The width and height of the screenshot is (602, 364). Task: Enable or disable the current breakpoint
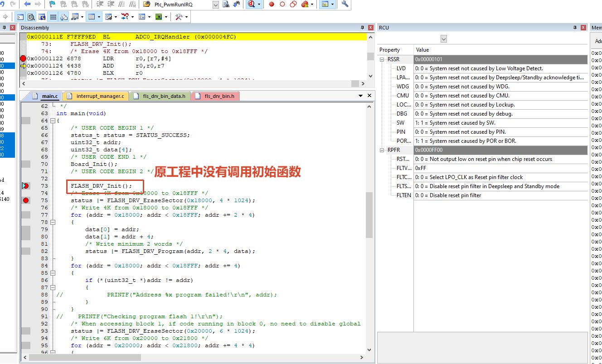282,4
